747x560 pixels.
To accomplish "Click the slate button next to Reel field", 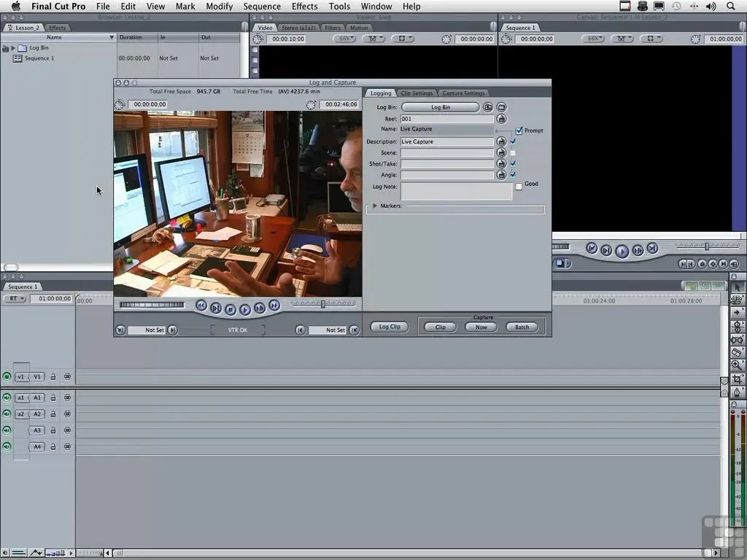I will (502, 119).
